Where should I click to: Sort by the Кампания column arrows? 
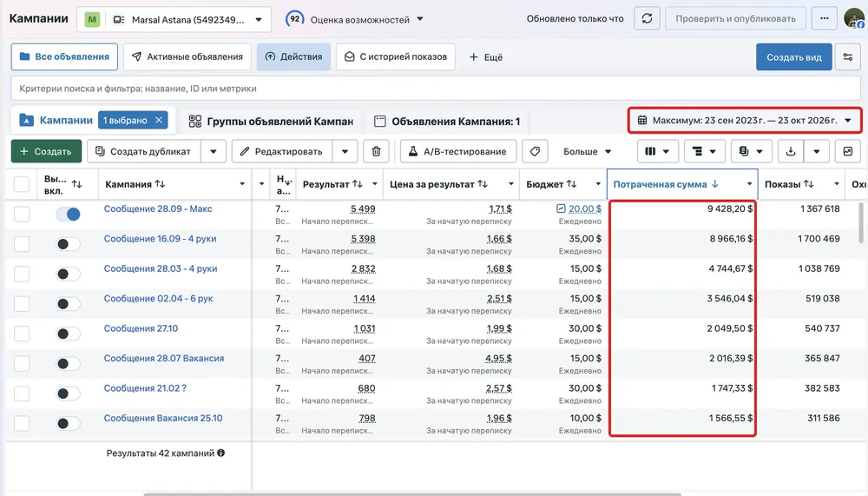160,184
